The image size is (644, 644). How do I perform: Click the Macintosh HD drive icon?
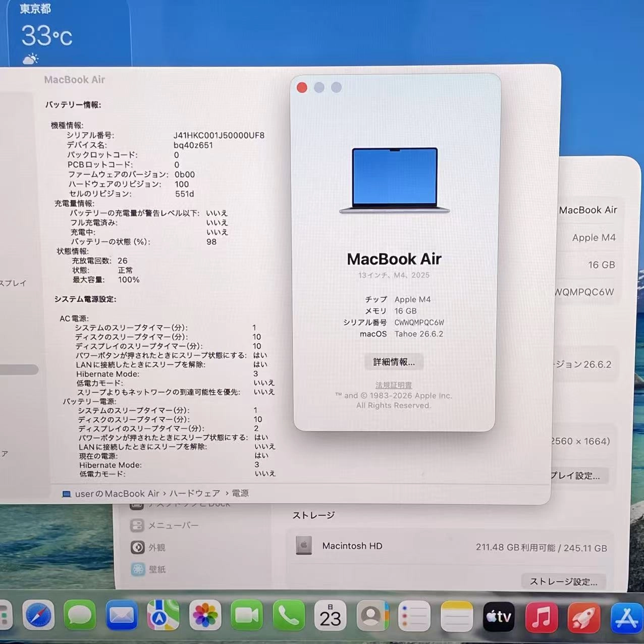(x=303, y=545)
